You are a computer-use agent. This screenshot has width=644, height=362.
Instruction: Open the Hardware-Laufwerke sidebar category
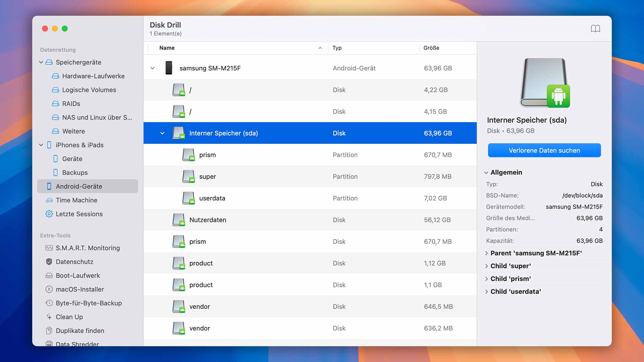coord(93,76)
